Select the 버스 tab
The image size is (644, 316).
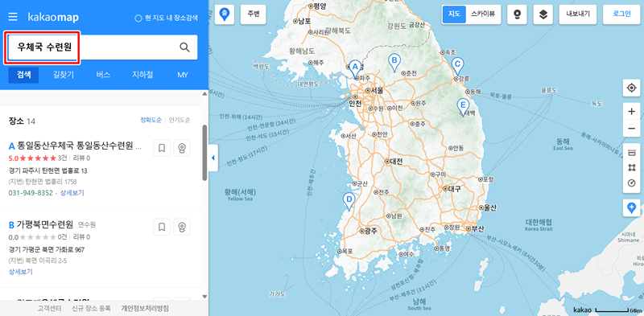tap(103, 75)
